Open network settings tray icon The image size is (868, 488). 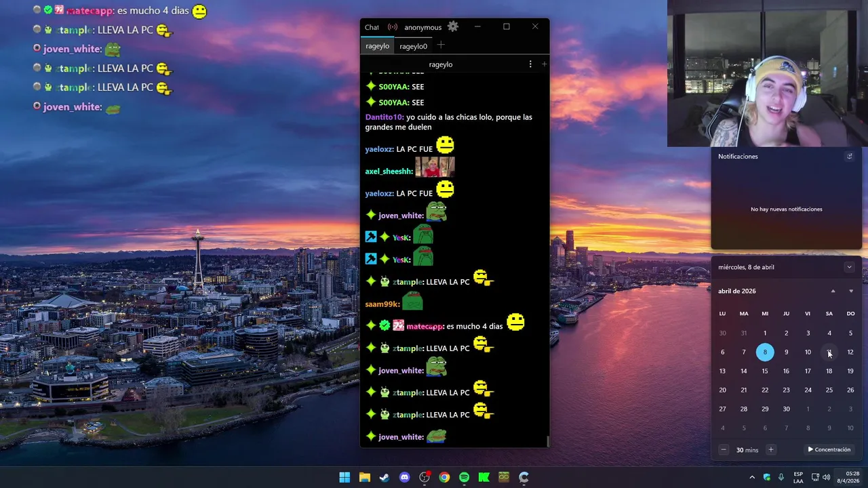tap(815, 477)
